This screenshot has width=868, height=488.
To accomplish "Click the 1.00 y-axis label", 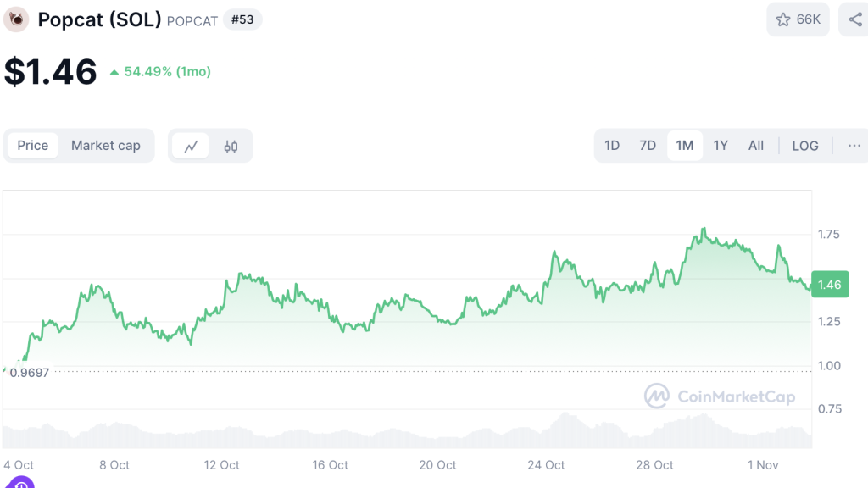I will pyautogui.click(x=829, y=366).
